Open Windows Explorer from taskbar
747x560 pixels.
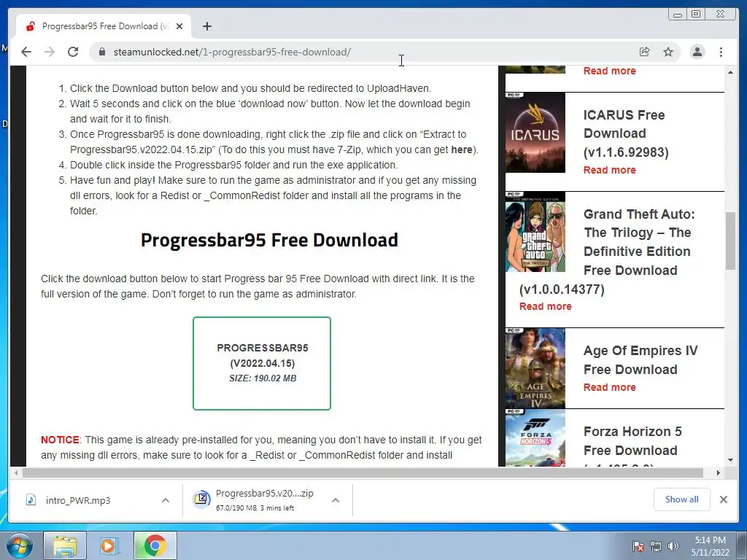pyautogui.click(x=65, y=545)
